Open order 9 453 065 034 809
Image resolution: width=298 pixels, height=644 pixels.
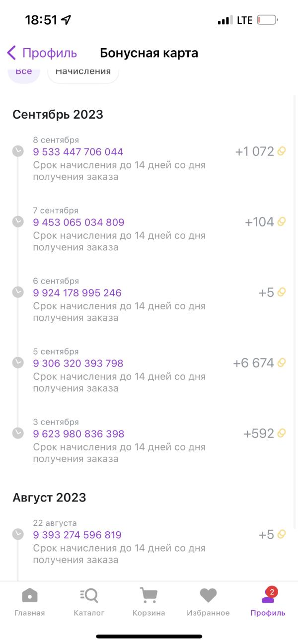click(78, 222)
